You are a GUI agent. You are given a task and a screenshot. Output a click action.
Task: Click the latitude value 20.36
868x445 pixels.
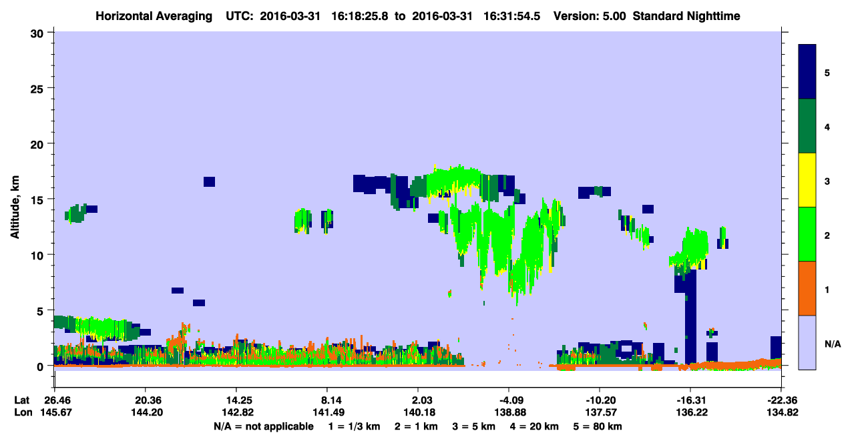pos(145,400)
